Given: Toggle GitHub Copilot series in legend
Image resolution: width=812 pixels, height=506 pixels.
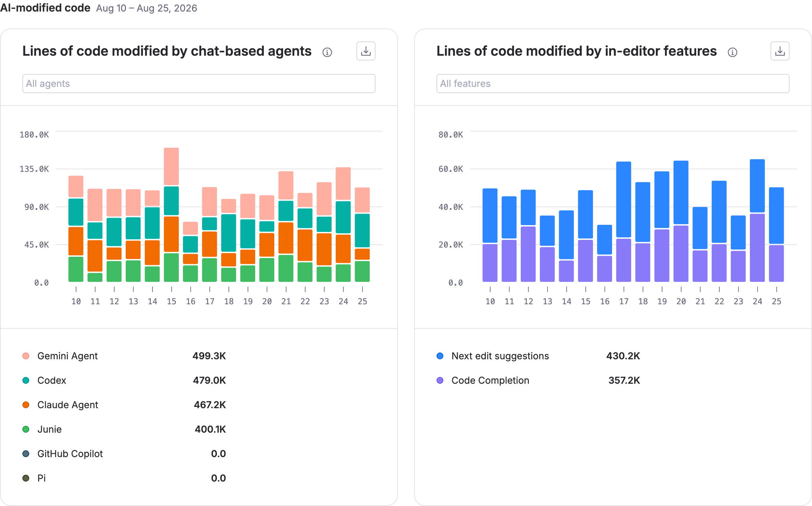Looking at the screenshot, I should pyautogui.click(x=70, y=454).
